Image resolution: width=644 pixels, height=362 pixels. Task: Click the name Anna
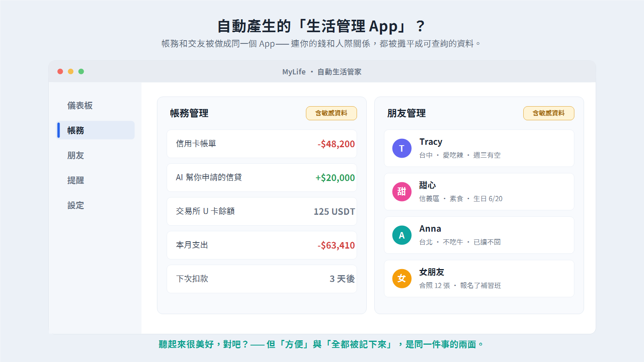430,229
